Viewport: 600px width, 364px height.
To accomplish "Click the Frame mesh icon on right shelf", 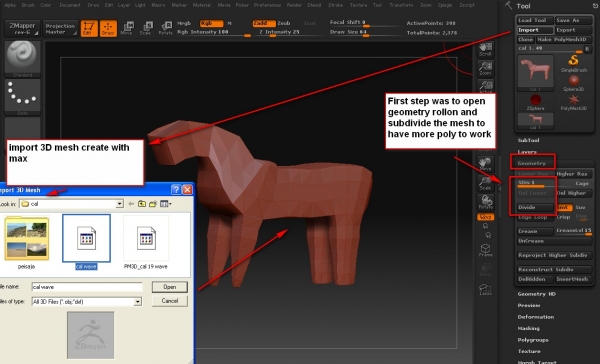I will (x=485, y=251).
